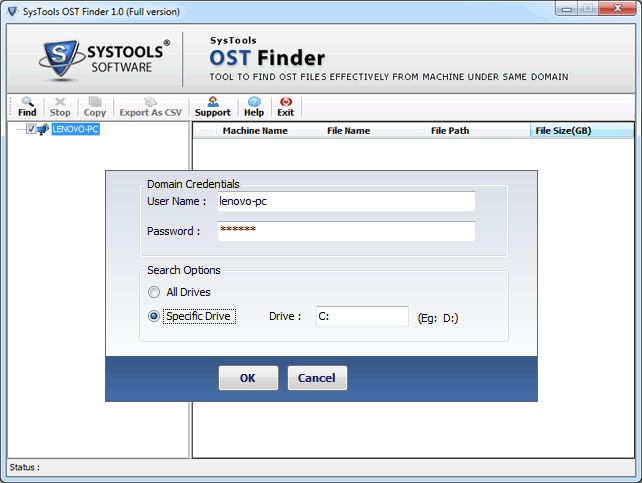642x483 pixels.
Task: Cancel the credentials dialog
Action: 317,378
